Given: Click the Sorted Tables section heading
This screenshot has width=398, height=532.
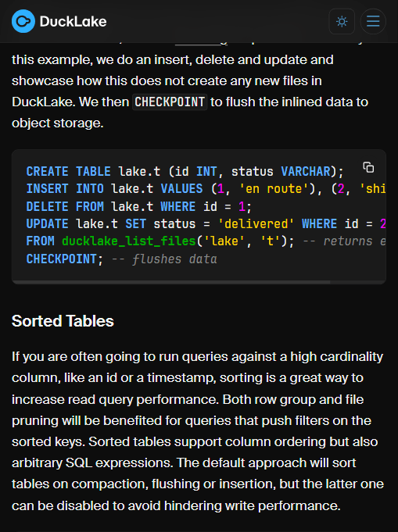Looking at the screenshot, I should [63, 321].
